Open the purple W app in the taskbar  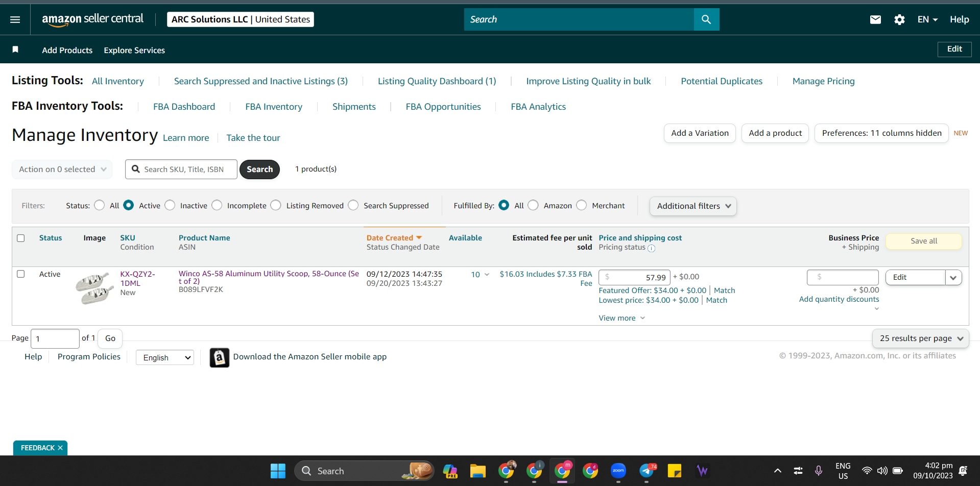click(703, 471)
